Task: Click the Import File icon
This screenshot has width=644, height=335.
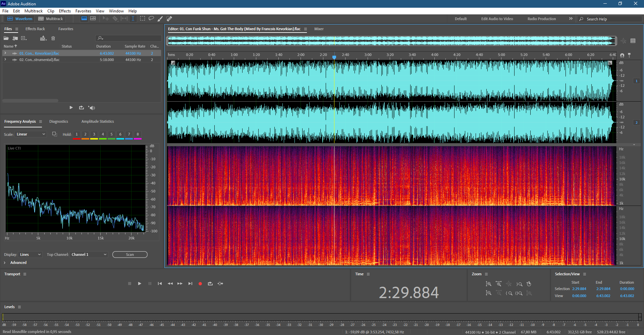Action: click(x=15, y=38)
